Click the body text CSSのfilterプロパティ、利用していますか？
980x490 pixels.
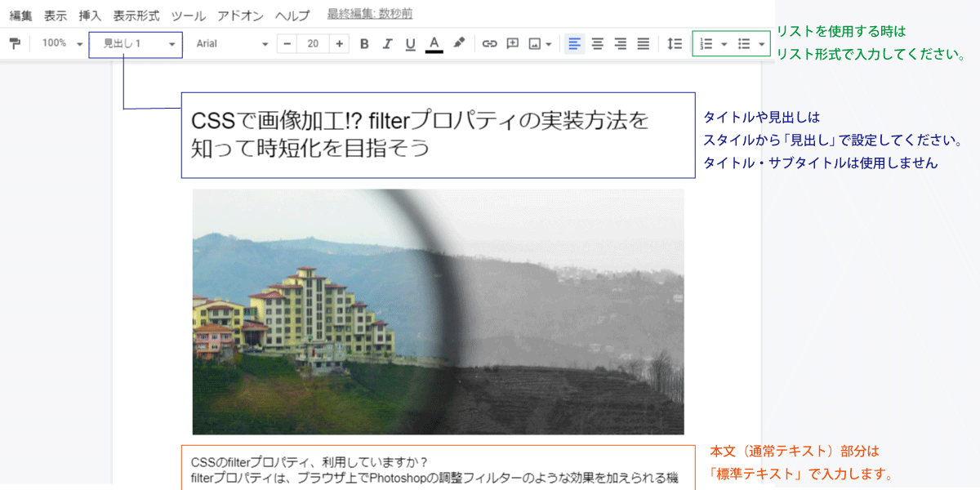click(310, 461)
